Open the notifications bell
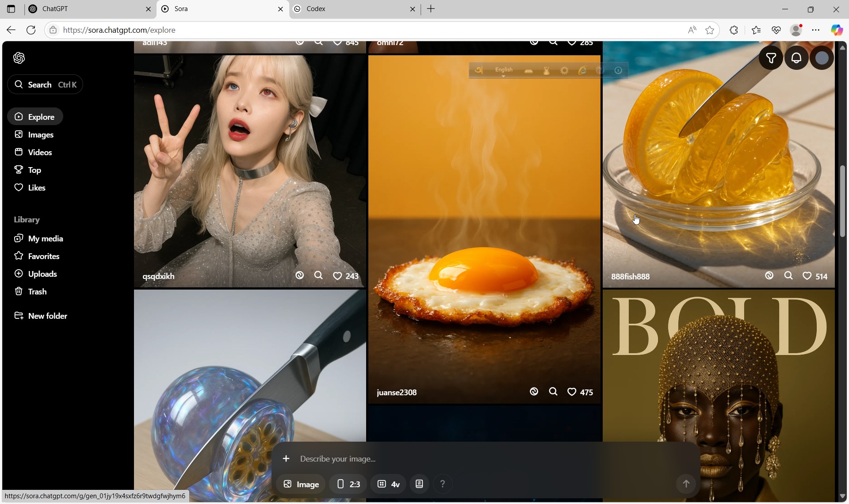 (x=796, y=58)
